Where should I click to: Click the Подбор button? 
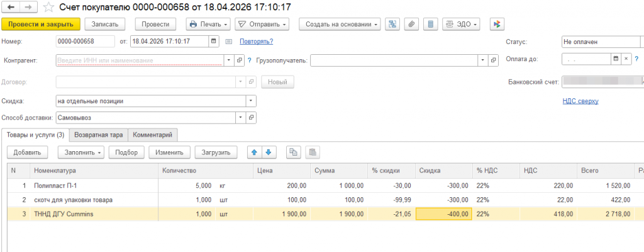[x=126, y=152]
